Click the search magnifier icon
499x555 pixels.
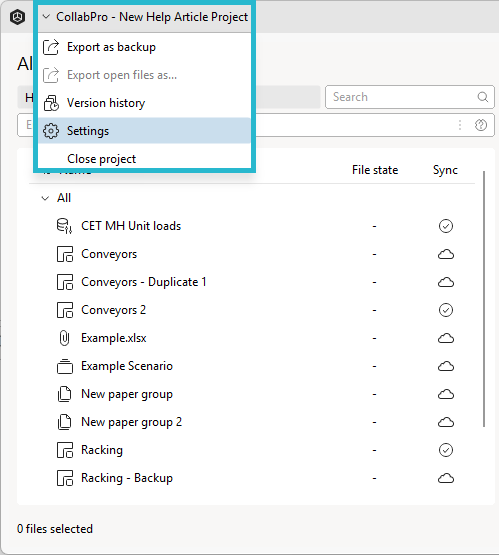point(483,97)
